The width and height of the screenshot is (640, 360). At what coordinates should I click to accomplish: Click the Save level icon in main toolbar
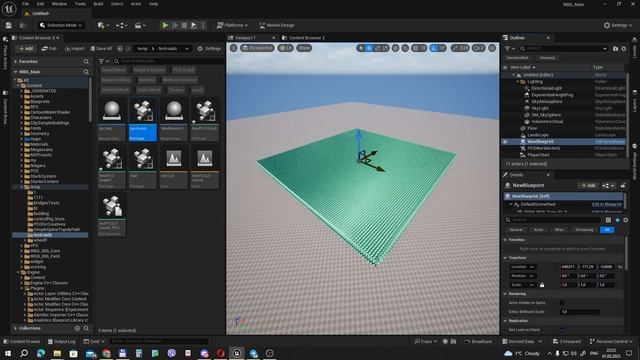click(9, 25)
